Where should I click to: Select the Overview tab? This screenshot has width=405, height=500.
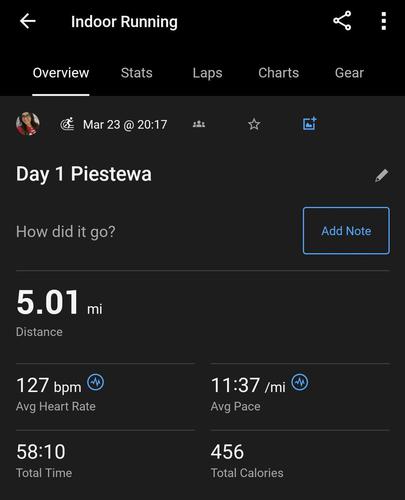click(61, 73)
